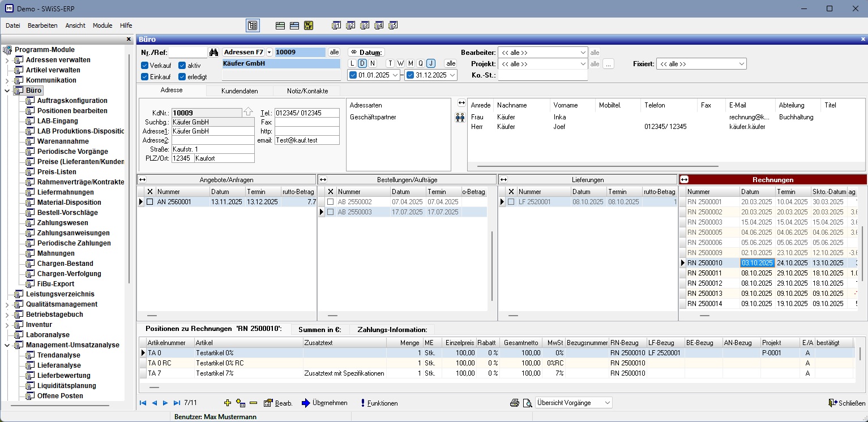Switch to the Kundendaten tab
This screenshot has height=422, width=868.
pos(240,91)
